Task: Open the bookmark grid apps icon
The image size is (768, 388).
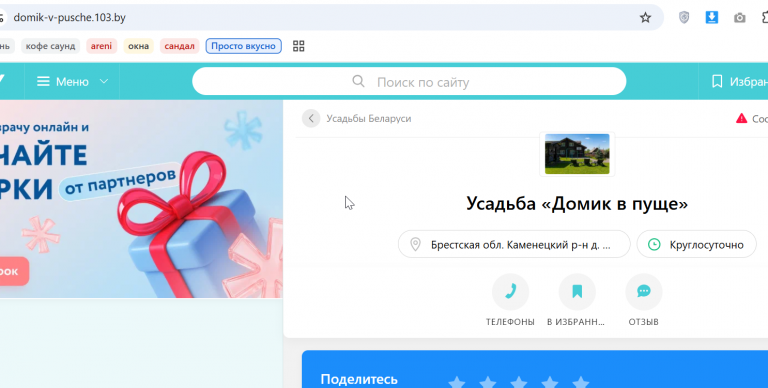Action: tap(298, 46)
